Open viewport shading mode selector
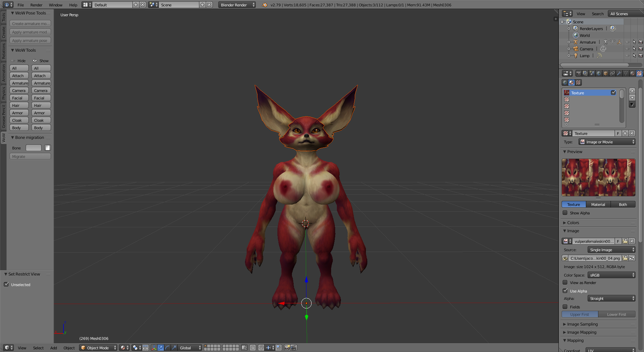The width and height of the screenshot is (644, 352). click(124, 348)
